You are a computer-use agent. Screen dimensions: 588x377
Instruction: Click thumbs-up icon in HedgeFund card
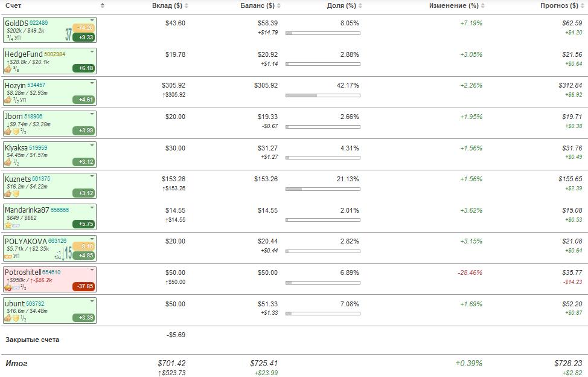(7, 69)
